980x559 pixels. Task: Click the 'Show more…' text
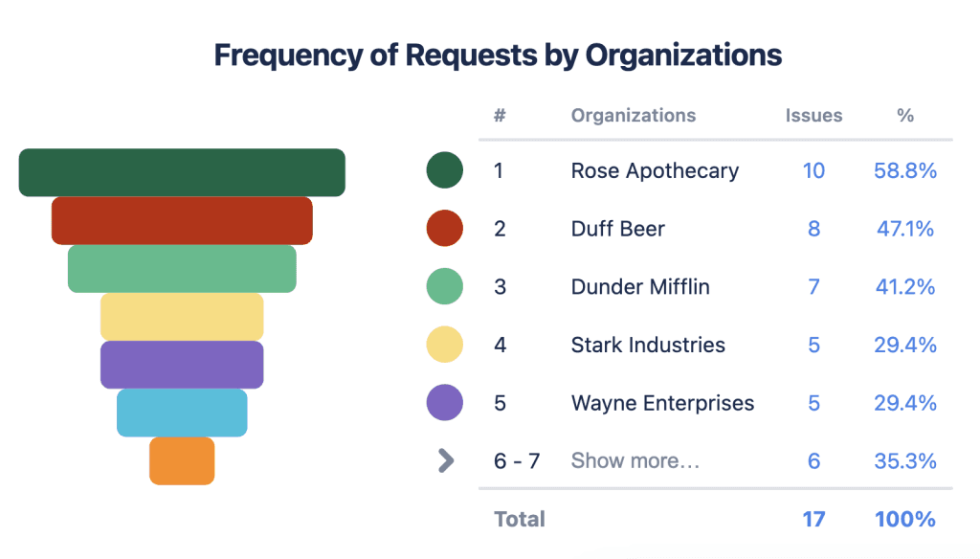click(635, 461)
